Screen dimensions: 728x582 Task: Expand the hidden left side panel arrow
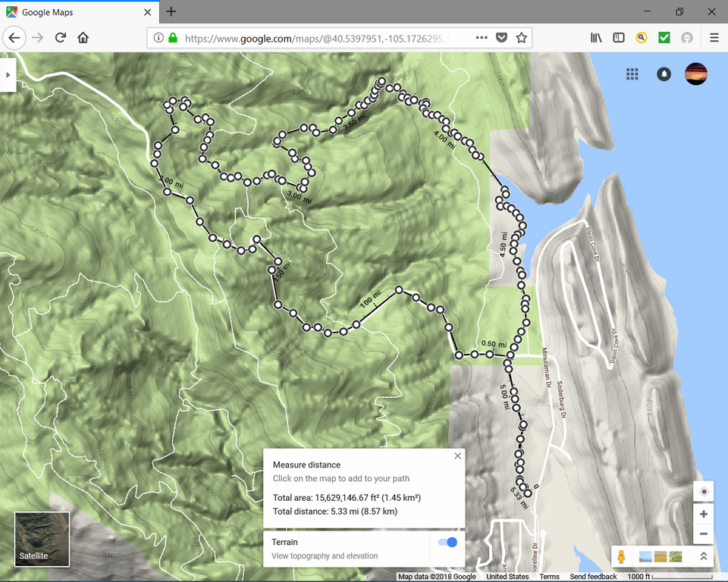[8, 74]
